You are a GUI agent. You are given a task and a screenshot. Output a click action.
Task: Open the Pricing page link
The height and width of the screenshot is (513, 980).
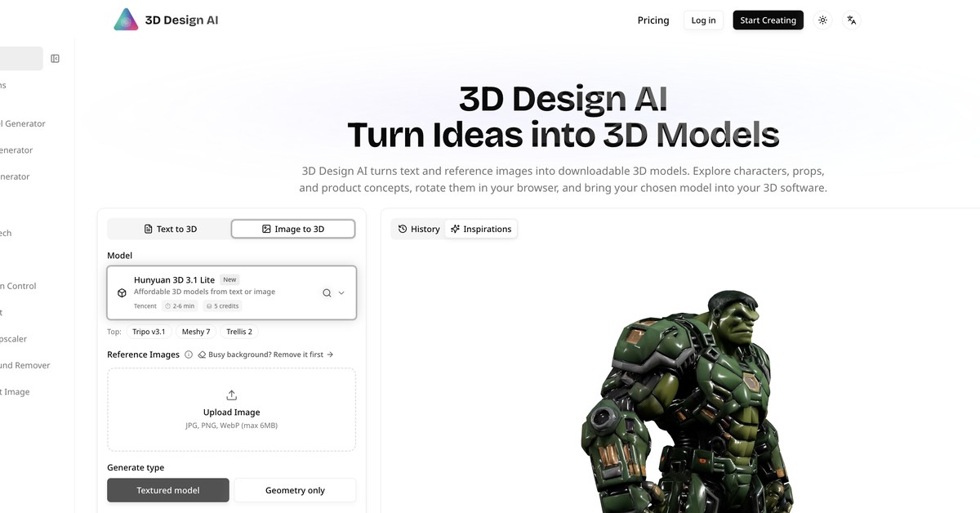tap(653, 20)
